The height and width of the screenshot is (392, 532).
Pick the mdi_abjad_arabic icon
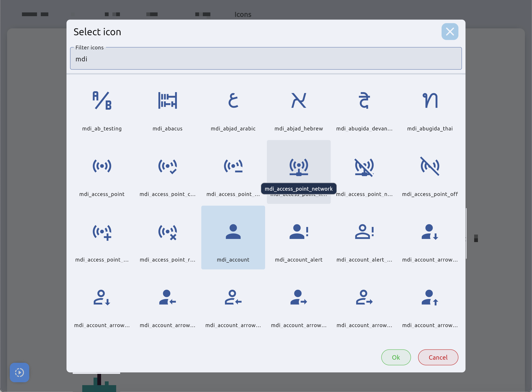pos(233,107)
